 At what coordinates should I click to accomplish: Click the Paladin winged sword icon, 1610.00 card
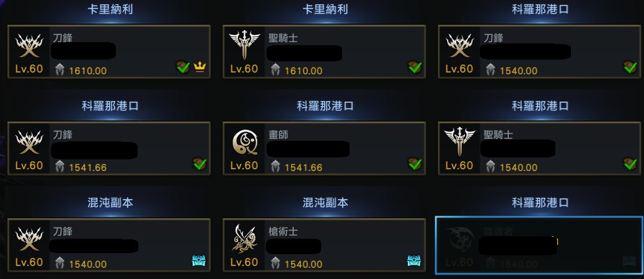pyautogui.click(x=244, y=45)
